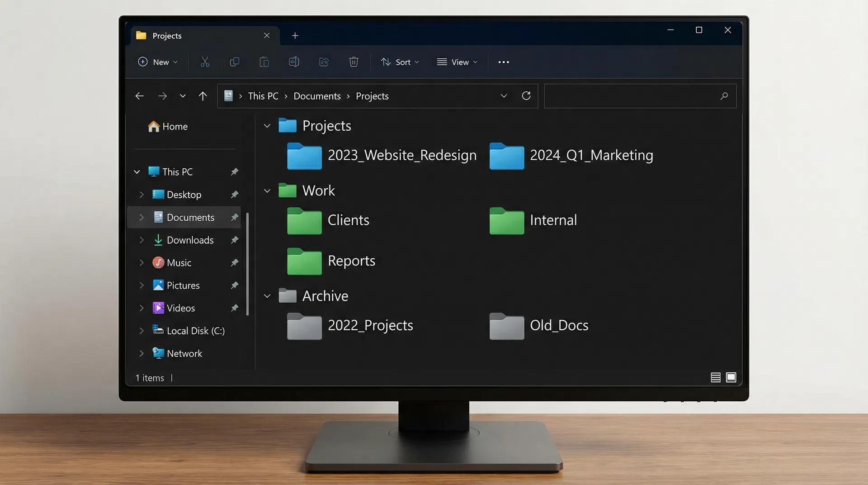Select the Cut icon on the toolbar
The height and width of the screenshot is (485, 868).
coord(205,62)
